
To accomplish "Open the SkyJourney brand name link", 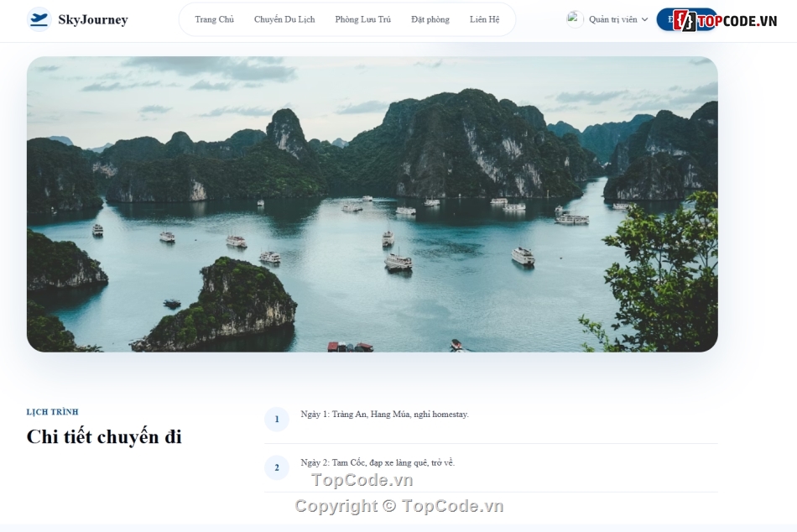I will pos(93,19).
